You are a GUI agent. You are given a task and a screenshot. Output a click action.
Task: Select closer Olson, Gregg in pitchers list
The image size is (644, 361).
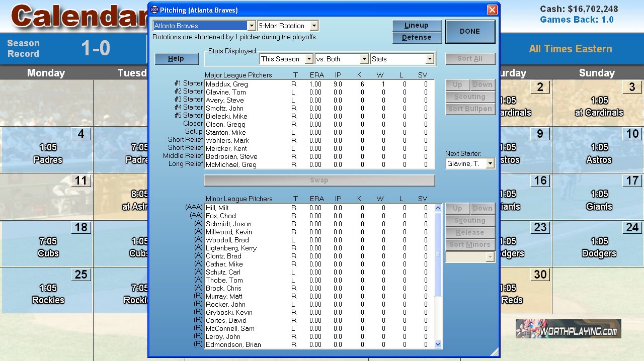tap(225, 124)
